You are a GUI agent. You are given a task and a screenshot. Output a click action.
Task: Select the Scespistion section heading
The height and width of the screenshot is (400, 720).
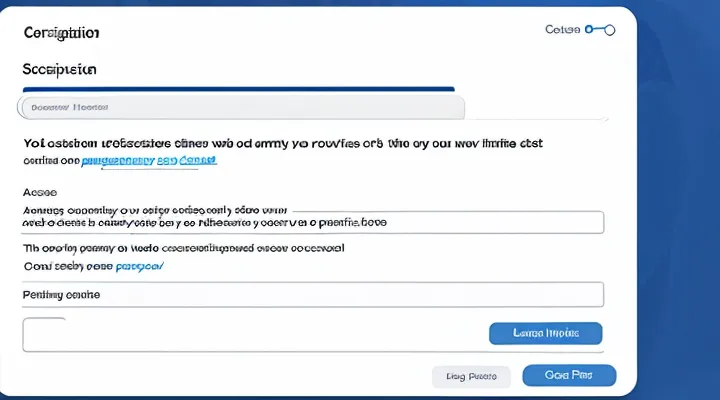click(60, 71)
